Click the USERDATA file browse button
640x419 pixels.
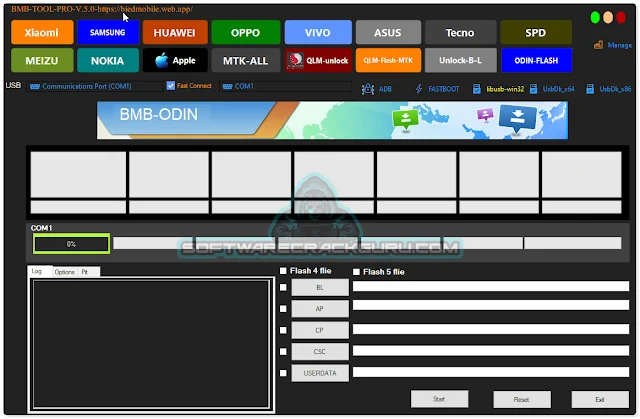coord(320,373)
